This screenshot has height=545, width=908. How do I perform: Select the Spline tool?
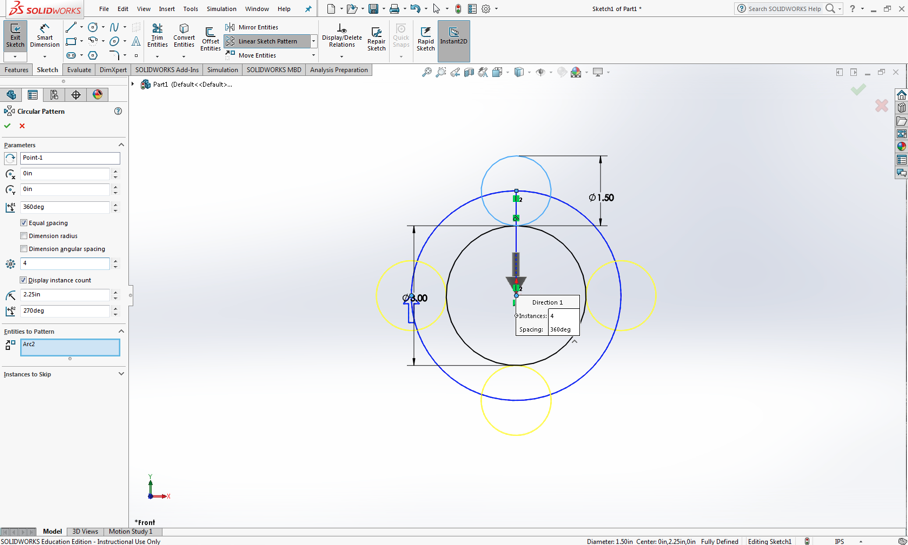[114, 27]
